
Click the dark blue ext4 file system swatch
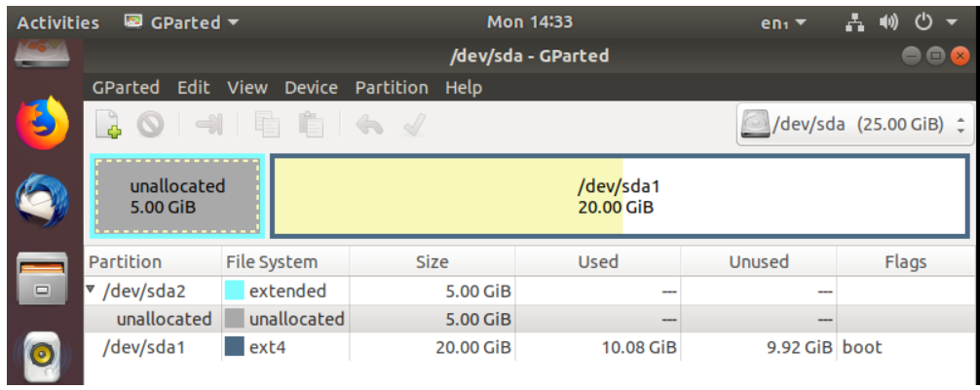pyautogui.click(x=235, y=347)
